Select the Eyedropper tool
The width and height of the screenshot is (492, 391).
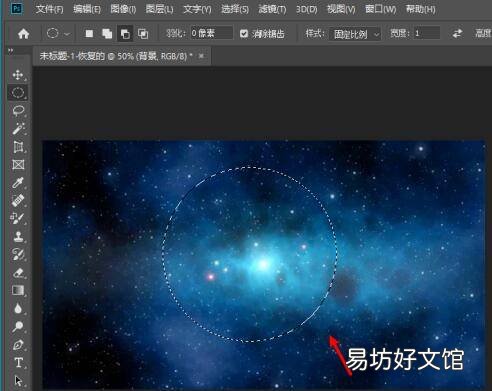(18, 182)
